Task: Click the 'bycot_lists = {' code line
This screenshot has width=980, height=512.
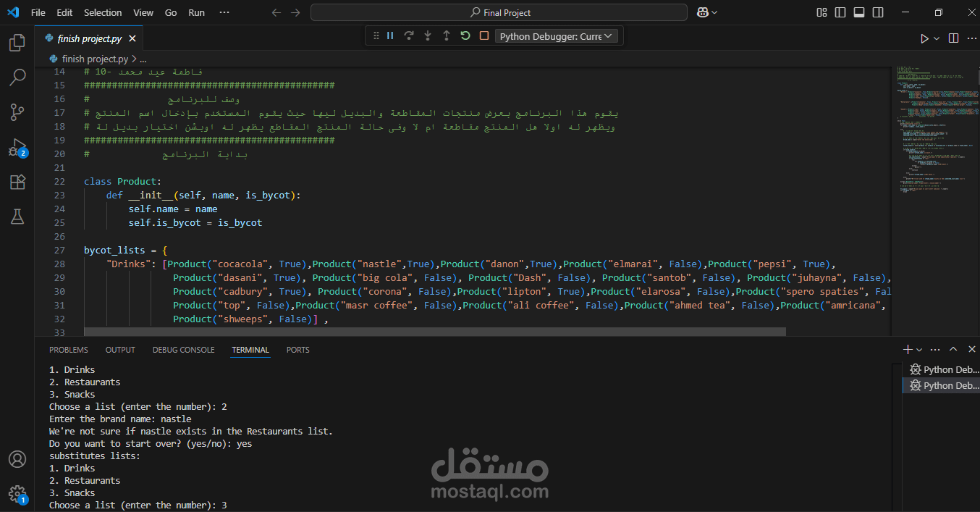Action: pos(125,250)
